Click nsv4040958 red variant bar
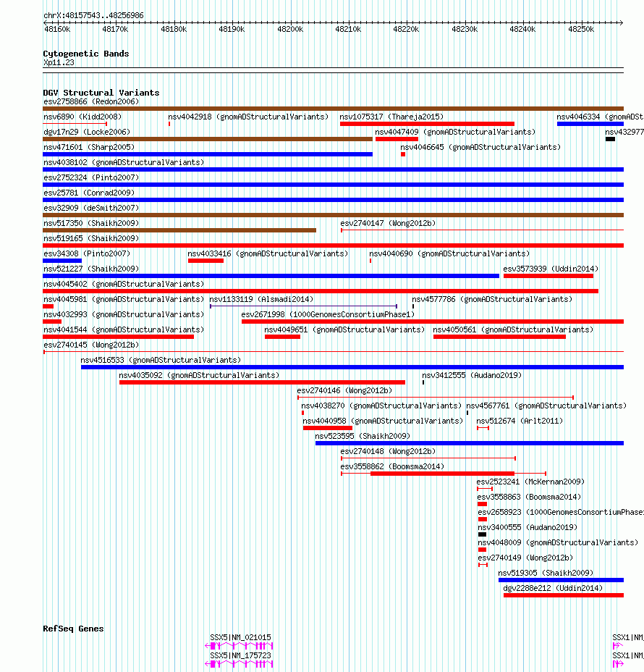The image size is (644, 672). tap(328, 428)
